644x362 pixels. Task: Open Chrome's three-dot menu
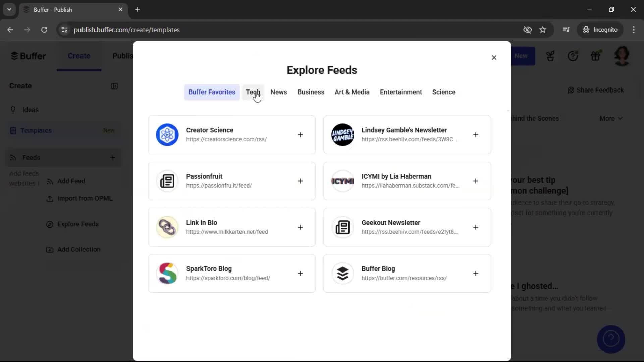click(634, 29)
